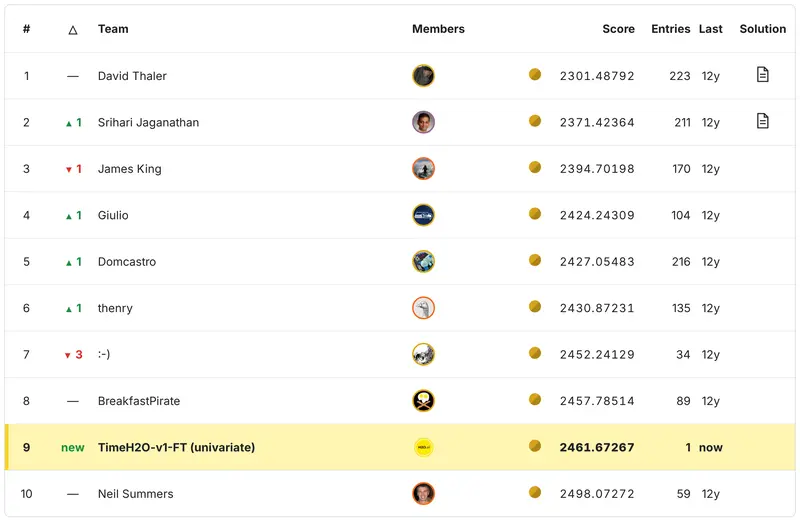Click the # rank column header
This screenshot has width=800, height=520.
27,29
